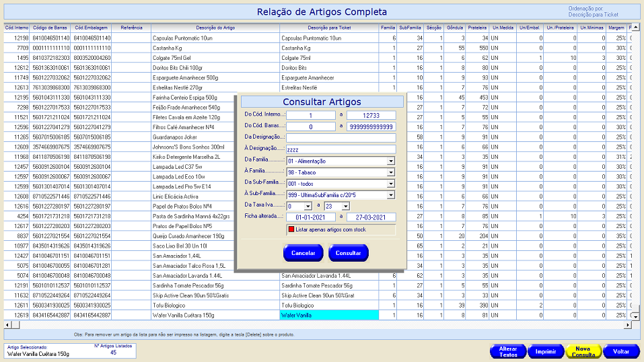
Task: Click the vertical scrollbar down arrow
Action: click(633, 316)
